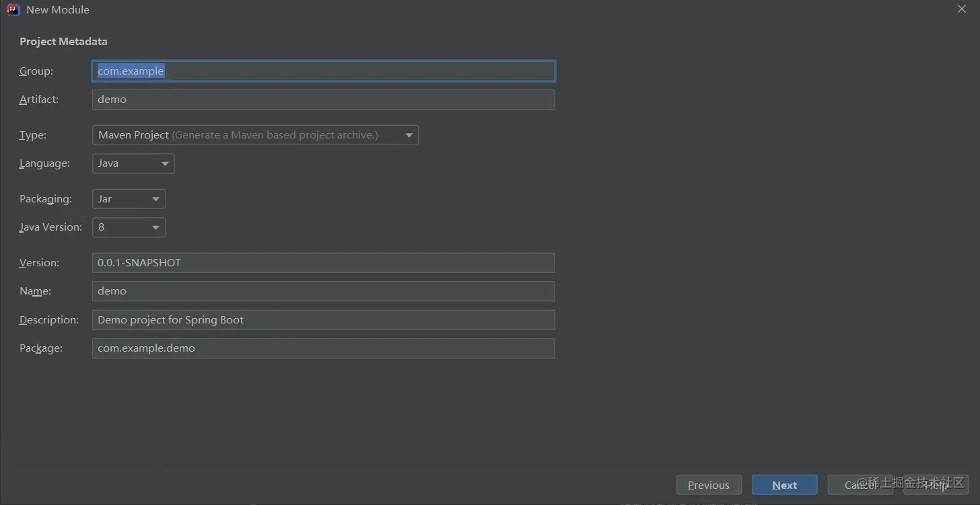Open the Java Version dropdown
The image size is (980, 505).
click(129, 227)
